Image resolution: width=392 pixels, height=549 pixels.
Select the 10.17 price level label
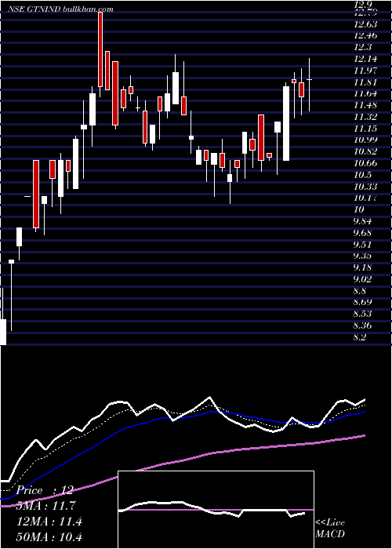(x=365, y=198)
